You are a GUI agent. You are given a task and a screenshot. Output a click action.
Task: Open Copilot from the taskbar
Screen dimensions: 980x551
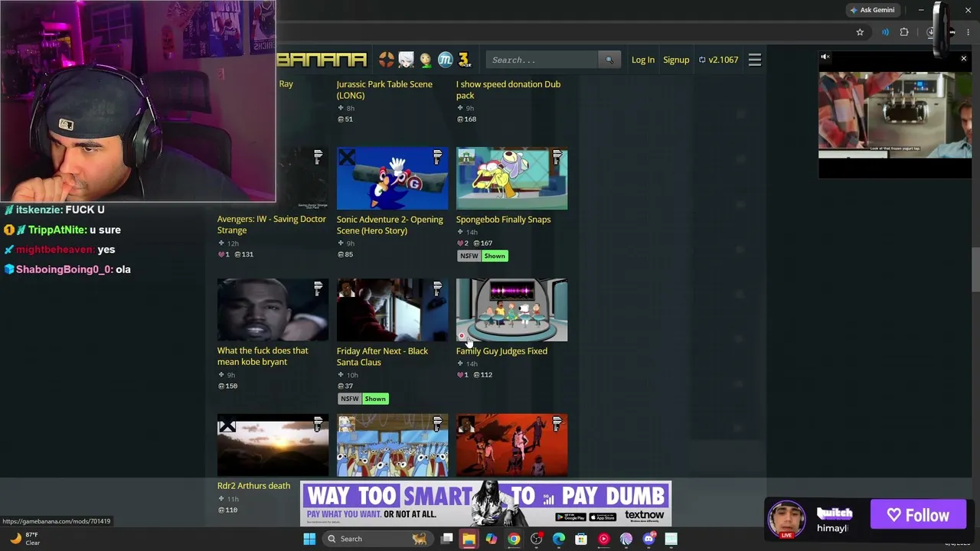pos(492,539)
